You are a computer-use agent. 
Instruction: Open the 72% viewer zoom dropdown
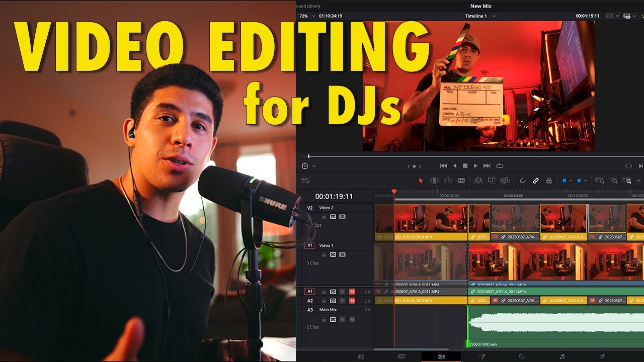(x=307, y=16)
